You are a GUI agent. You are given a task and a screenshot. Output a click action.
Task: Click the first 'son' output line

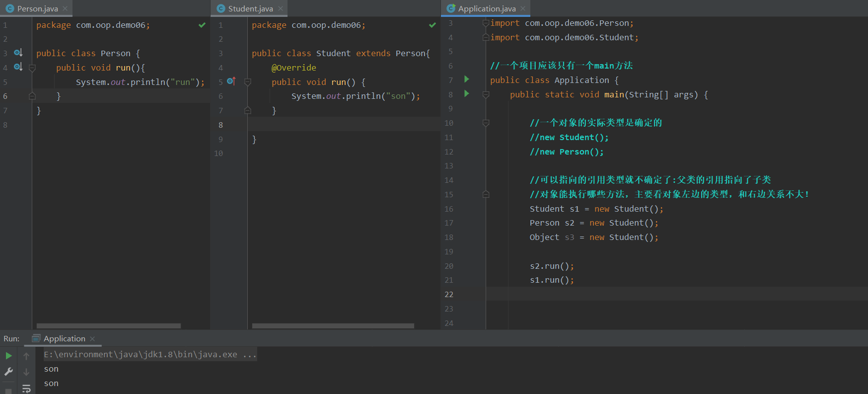[x=51, y=369]
